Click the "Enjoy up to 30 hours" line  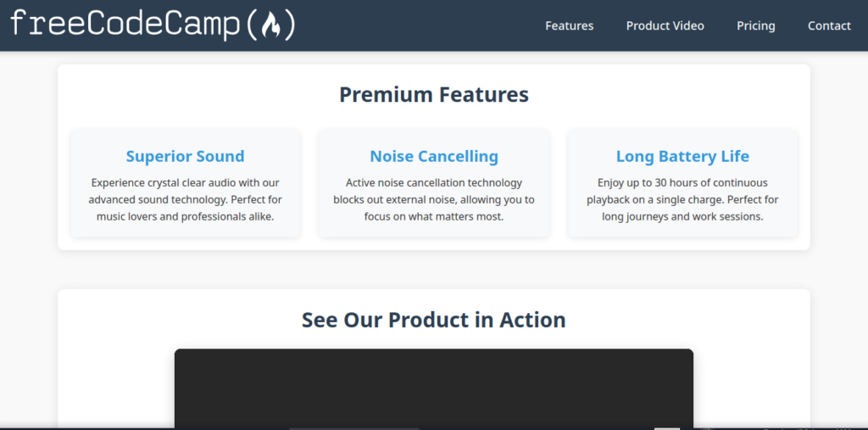[x=682, y=182]
